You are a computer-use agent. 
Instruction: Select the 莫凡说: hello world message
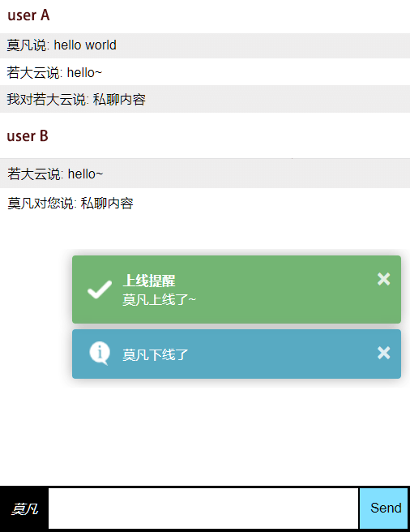coord(205,45)
